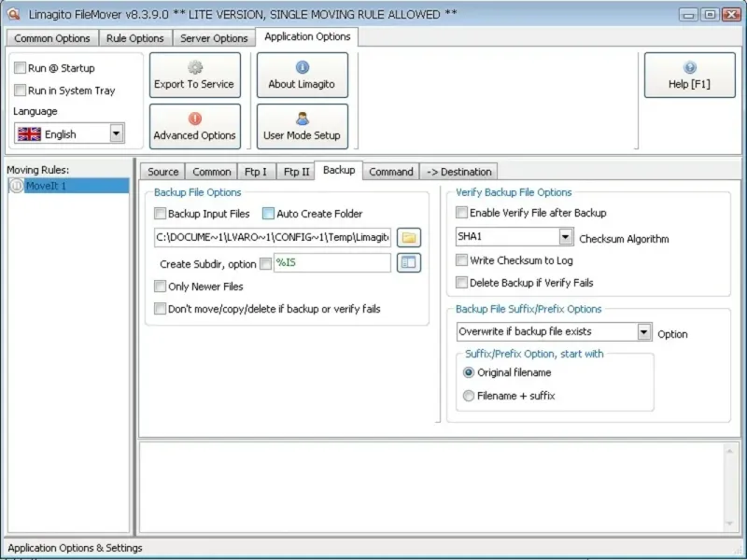This screenshot has width=747, height=560.
Task: Click the UK flag language icon
Action: [29, 134]
